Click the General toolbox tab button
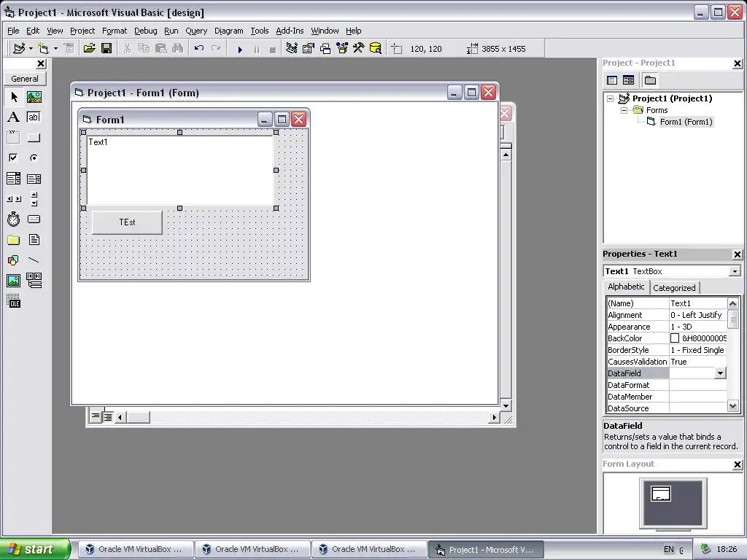747x560 pixels. (x=25, y=79)
